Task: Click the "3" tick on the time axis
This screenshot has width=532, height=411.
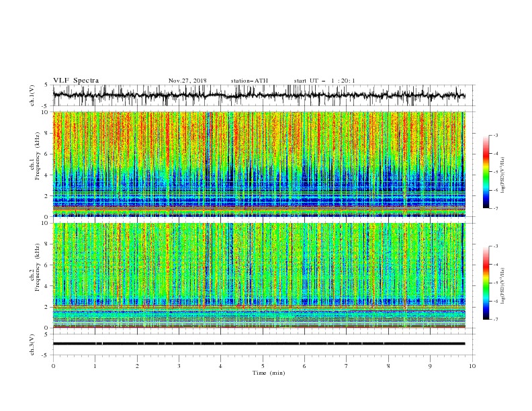Action: click(x=179, y=366)
